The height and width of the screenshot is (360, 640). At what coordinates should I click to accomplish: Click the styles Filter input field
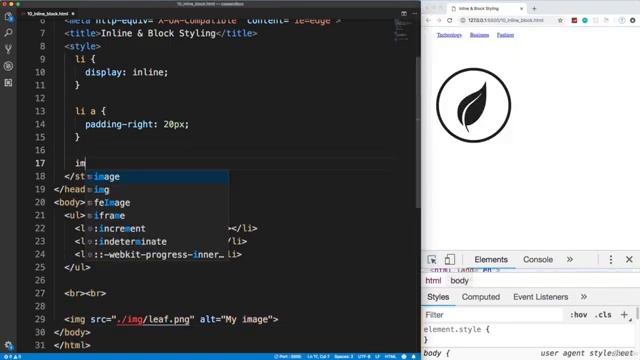pos(493,315)
